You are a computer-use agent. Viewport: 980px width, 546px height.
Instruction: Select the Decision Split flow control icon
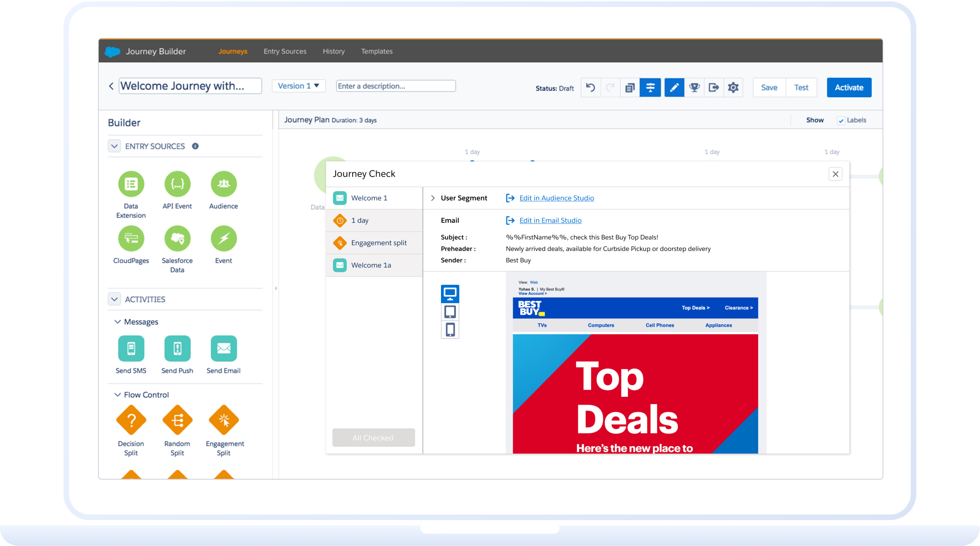click(131, 420)
